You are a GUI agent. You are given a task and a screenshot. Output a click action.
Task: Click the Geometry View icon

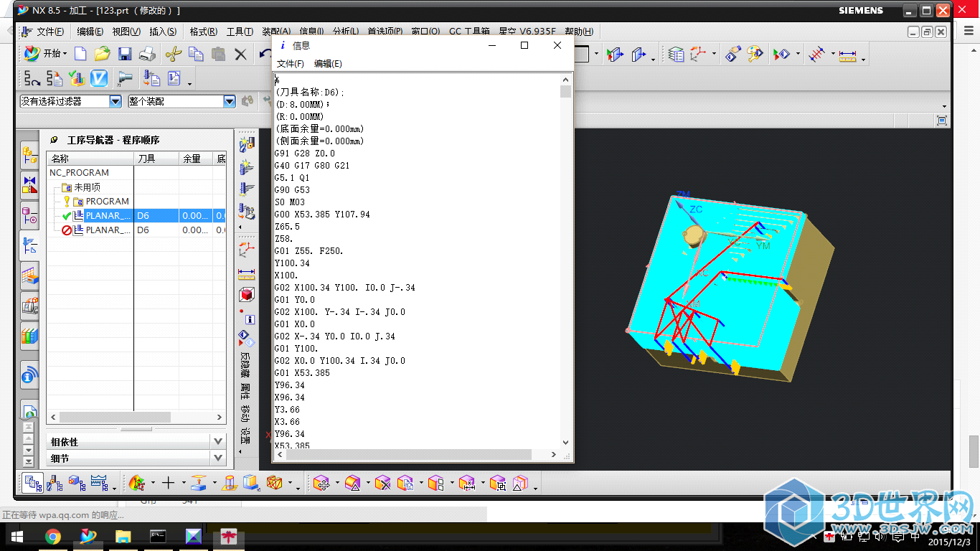coord(77,484)
